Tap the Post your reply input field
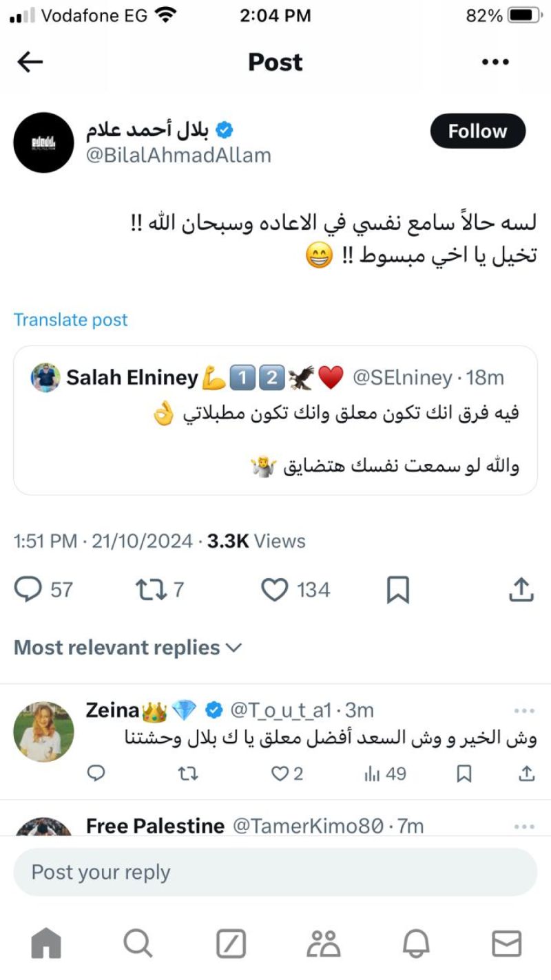This screenshot has width=551, height=980. pos(275,871)
